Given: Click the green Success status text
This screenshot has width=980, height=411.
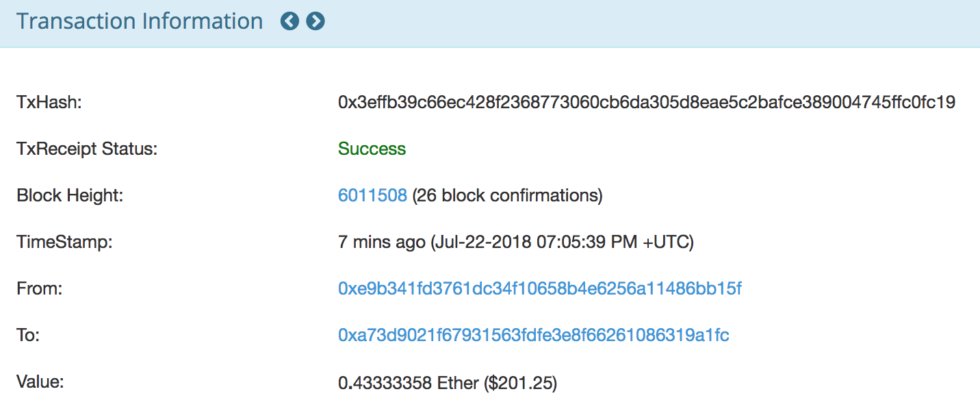Looking at the screenshot, I should pos(372,149).
